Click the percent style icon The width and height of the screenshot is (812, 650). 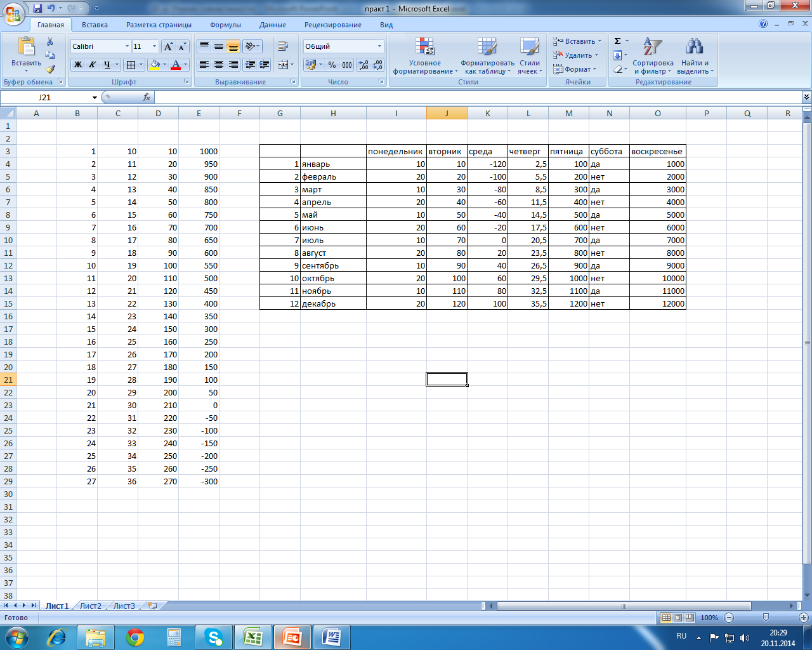332,65
